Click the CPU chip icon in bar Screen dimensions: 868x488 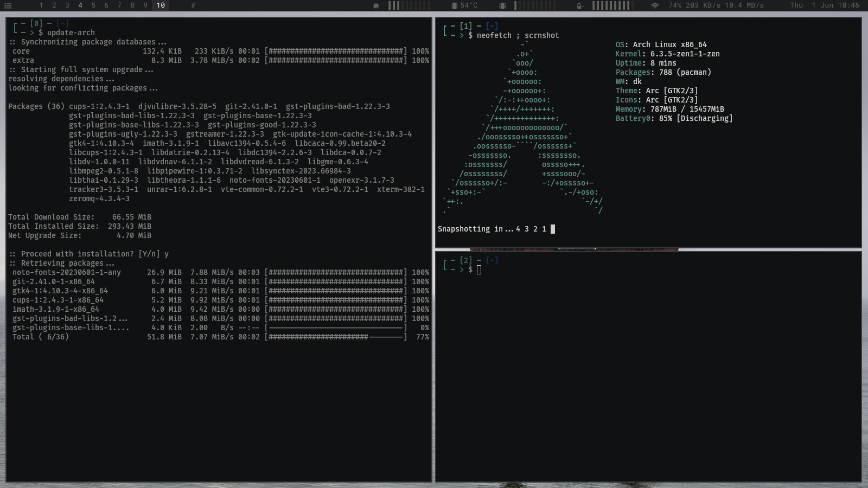(502, 5)
